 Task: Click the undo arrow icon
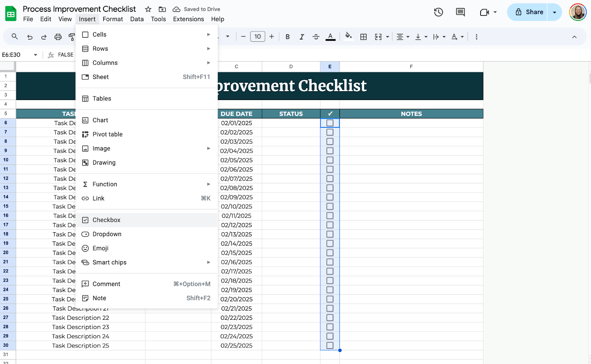[30, 37]
